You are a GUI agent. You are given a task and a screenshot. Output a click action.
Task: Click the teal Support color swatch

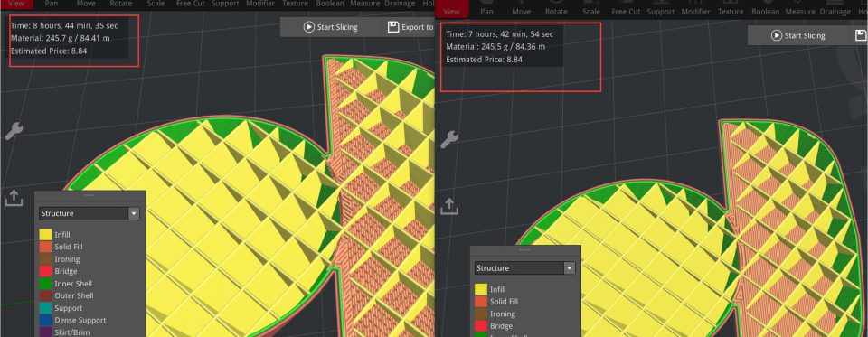click(45, 308)
